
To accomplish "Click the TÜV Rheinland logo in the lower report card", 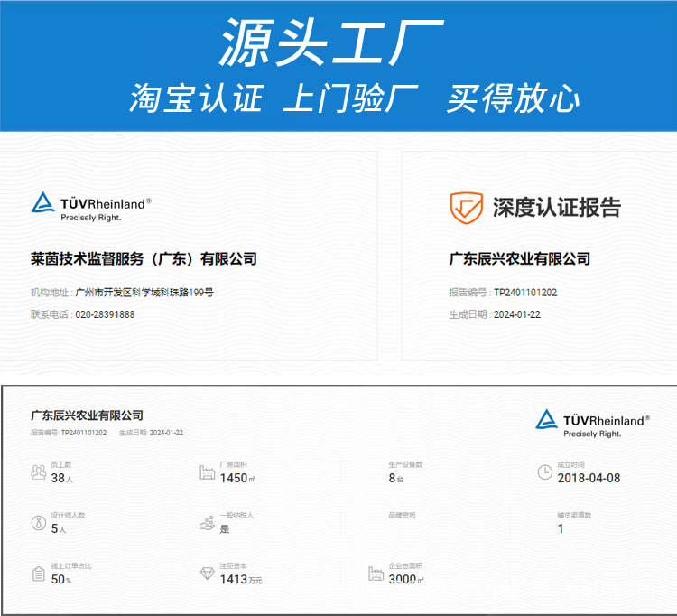I will pyautogui.click(x=592, y=424).
